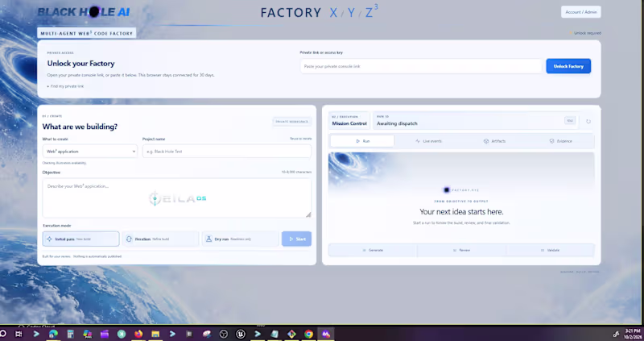644x341 pixels.
Task: Click the Unlock Factory button
Action: pos(568,66)
